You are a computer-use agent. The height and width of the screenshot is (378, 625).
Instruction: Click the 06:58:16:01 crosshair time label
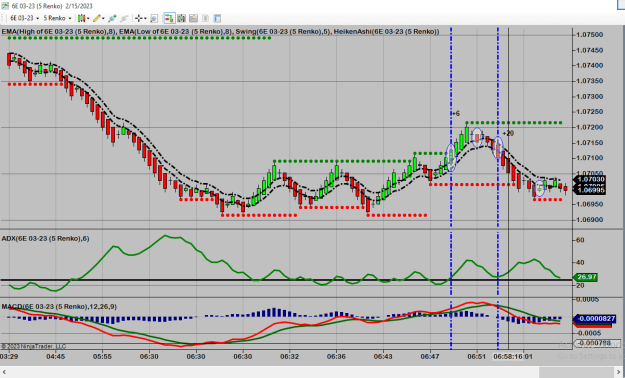[x=513, y=356]
